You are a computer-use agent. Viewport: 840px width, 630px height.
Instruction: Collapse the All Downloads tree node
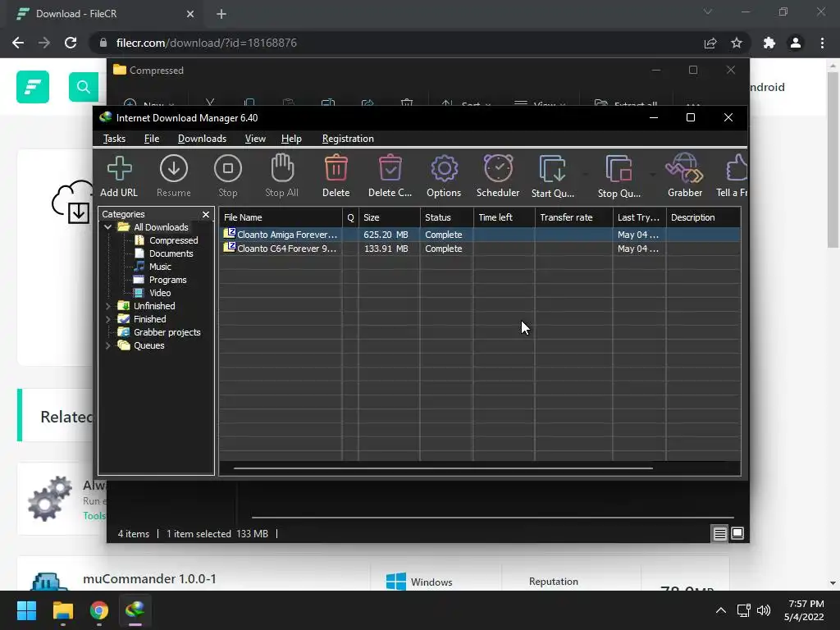[107, 227]
